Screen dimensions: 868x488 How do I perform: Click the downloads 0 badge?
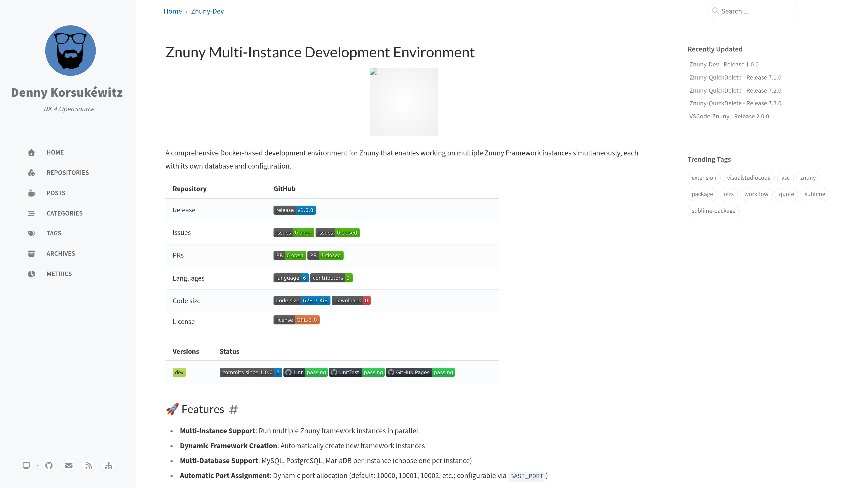tap(351, 300)
